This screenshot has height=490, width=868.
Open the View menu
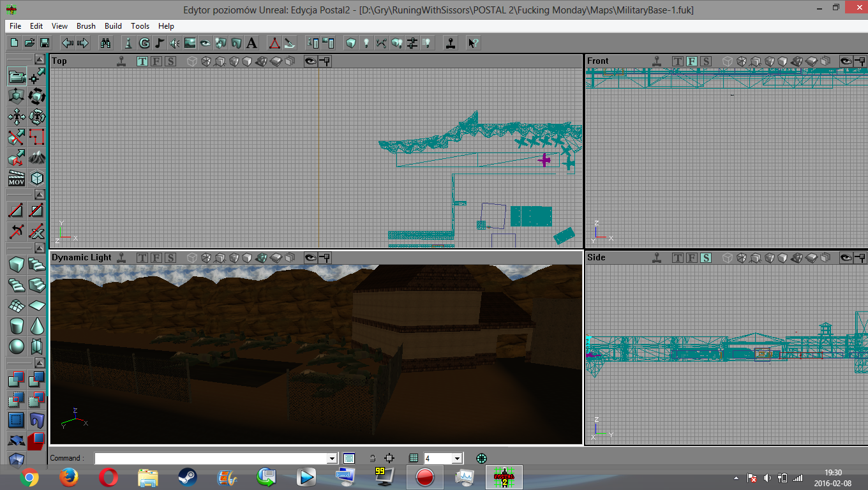(59, 26)
